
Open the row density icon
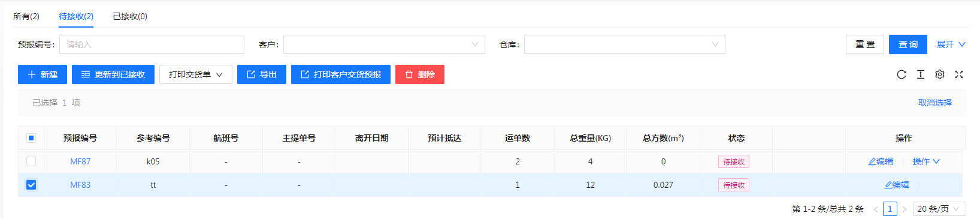(921, 74)
